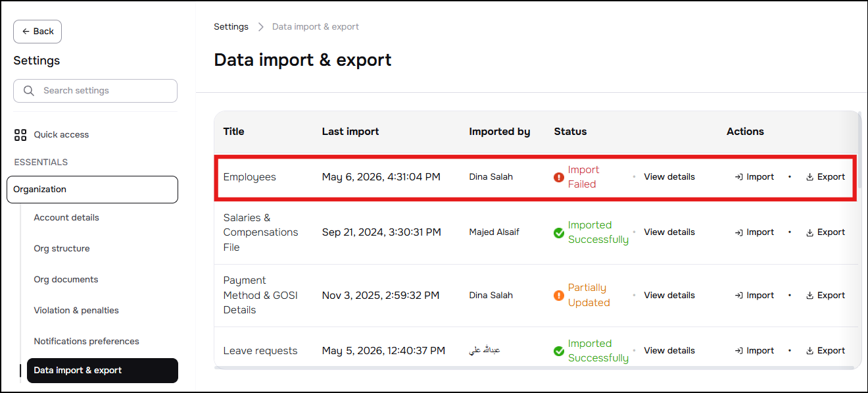Export the Salaries & Compensations File
The height and width of the screenshot is (393, 868).
point(825,232)
